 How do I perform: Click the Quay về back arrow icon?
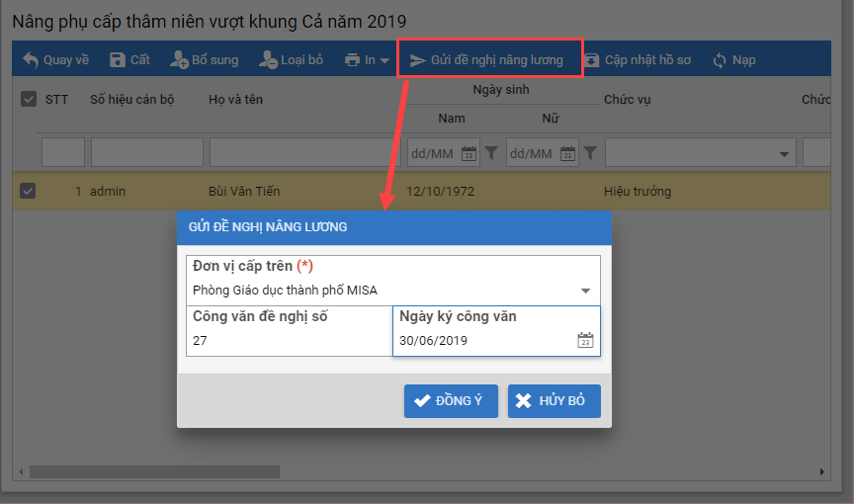(x=31, y=60)
